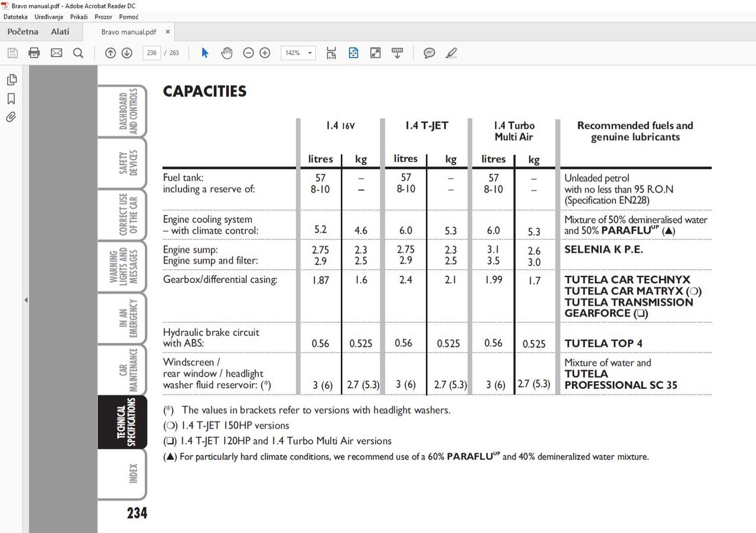This screenshot has width=756, height=533.
Task: Click fit-to-width scrolling icon
Action: [331, 53]
